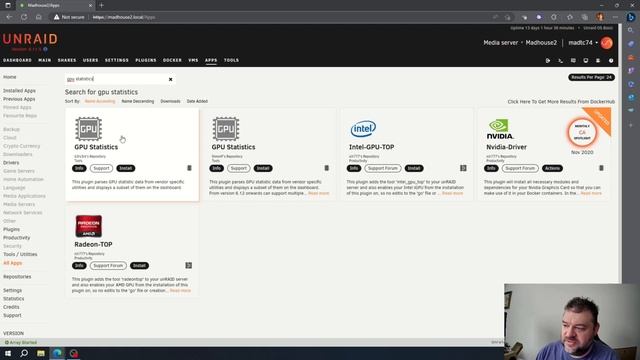Click the small icon beside Actions on the Nvidia-Driver card

pos(601,168)
